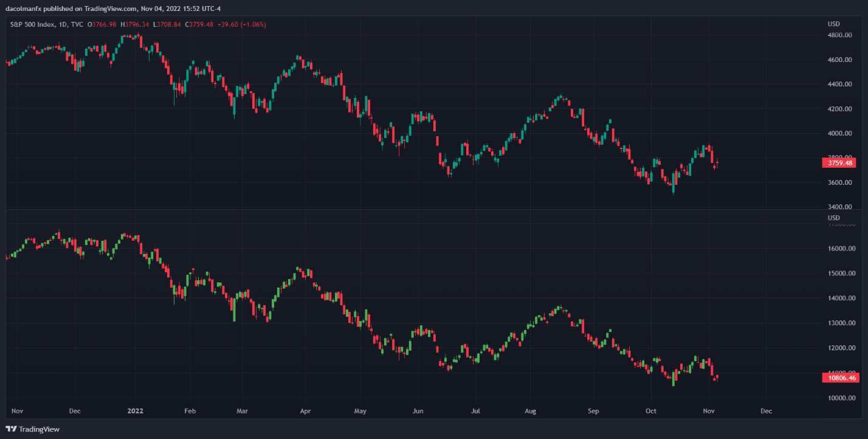Click the Jul label on time axis

pos(475,411)
